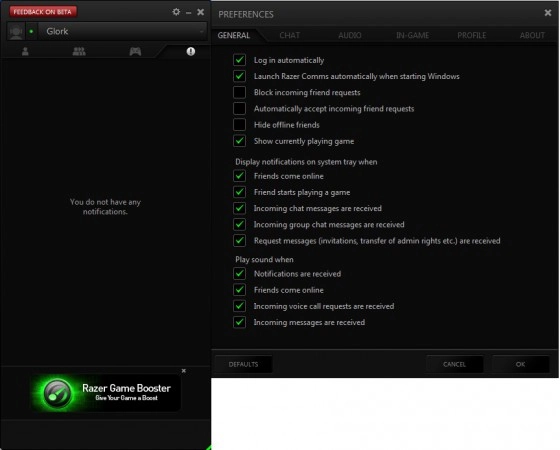This screenshot has width=560, height=450.
Task: Uncheck Incoming messages are received sound
Action: tap(240, 322)
